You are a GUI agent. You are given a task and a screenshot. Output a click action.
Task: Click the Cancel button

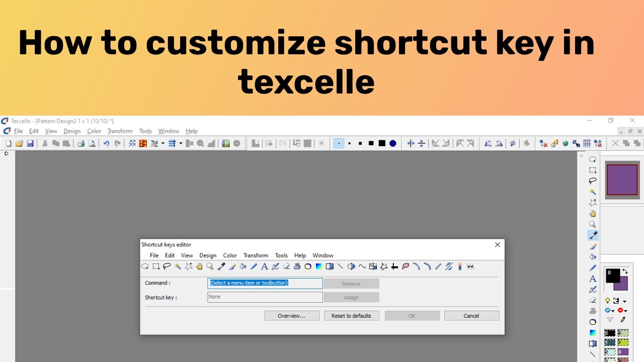tap(471, 316)
